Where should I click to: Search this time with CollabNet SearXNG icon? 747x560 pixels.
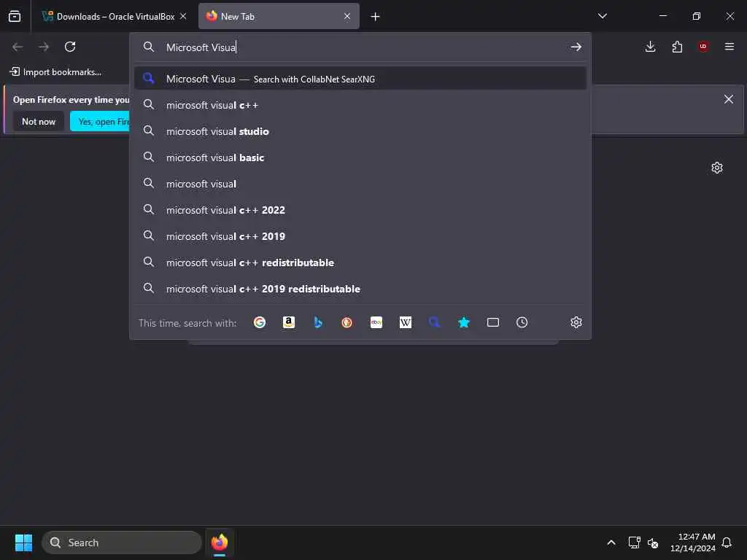click(x=435, y=322)
